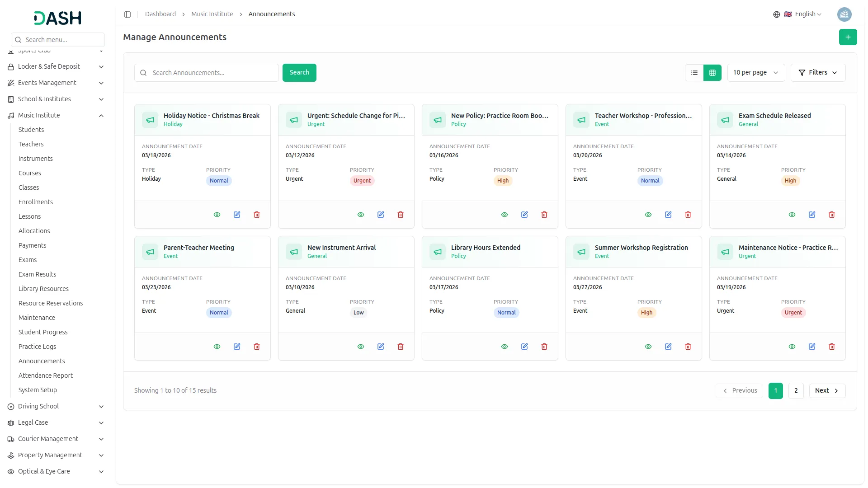Go to Attendance Report menu item
Image resolution: width=868 pixels, height=488 pixels.
tap(46, 375)
